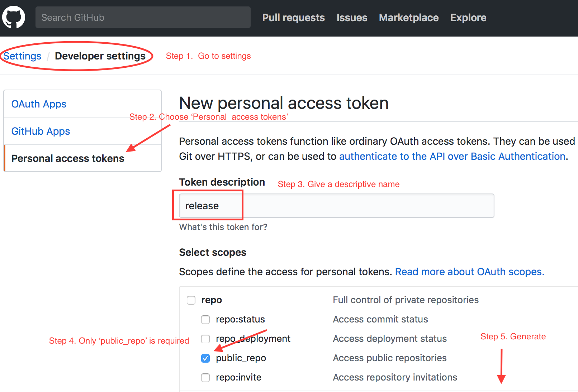Open the Explore navigation link
This screenshot has width=578, height=392.
coord(468,18)
